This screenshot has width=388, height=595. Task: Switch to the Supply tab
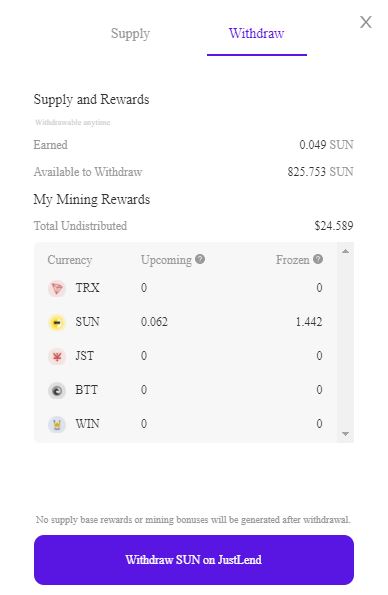pos(130,33)
